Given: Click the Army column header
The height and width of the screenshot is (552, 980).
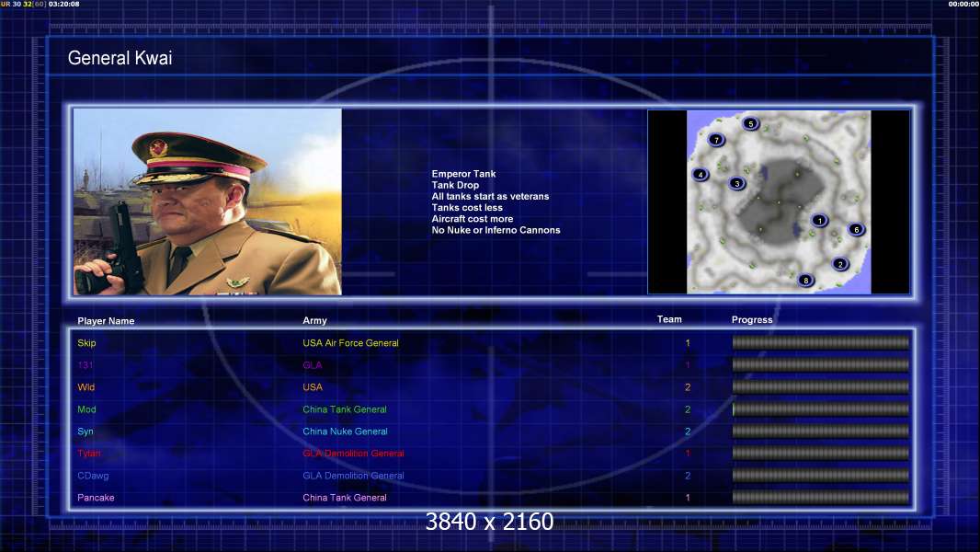Looking at the screenshot, I should (314, 320).
